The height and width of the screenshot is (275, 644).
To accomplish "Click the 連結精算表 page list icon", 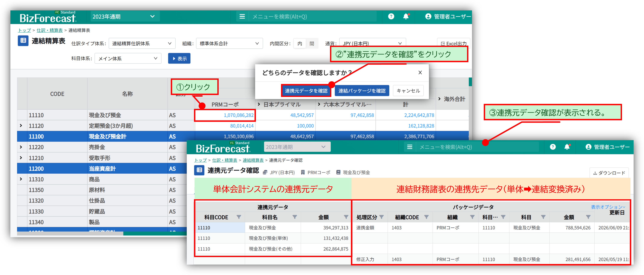I will point(23,40).
